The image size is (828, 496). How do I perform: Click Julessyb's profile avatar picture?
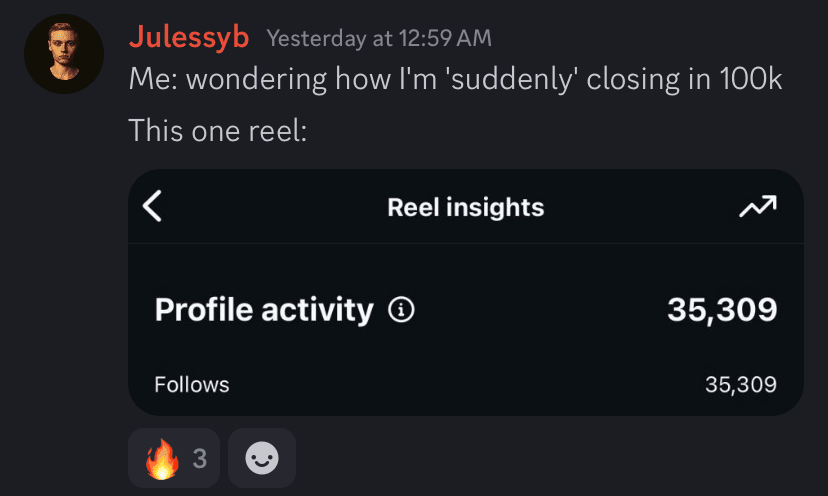coord(64,53)
